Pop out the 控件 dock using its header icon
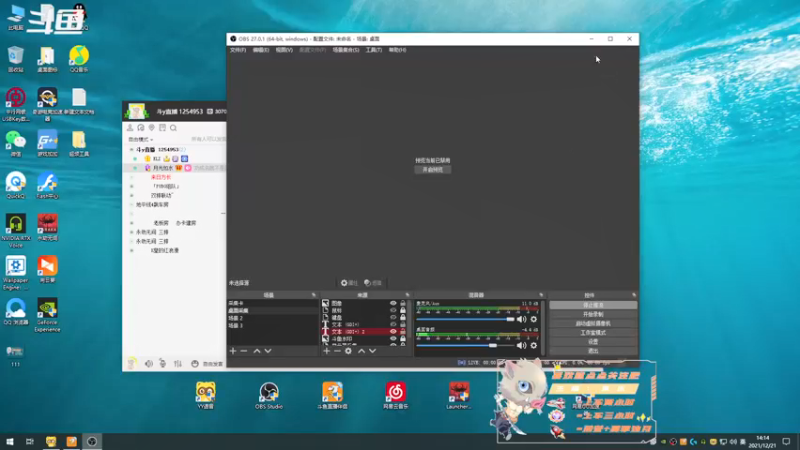 (x=634, y=295)
